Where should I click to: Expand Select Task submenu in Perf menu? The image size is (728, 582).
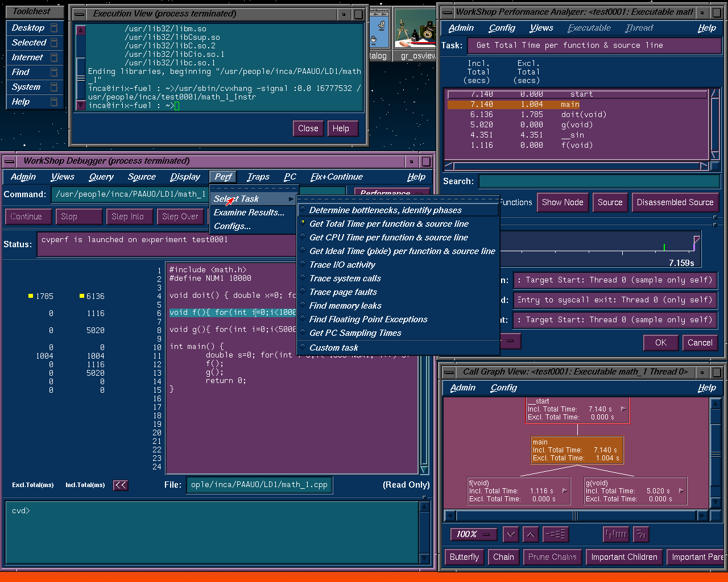coord(254,199)
